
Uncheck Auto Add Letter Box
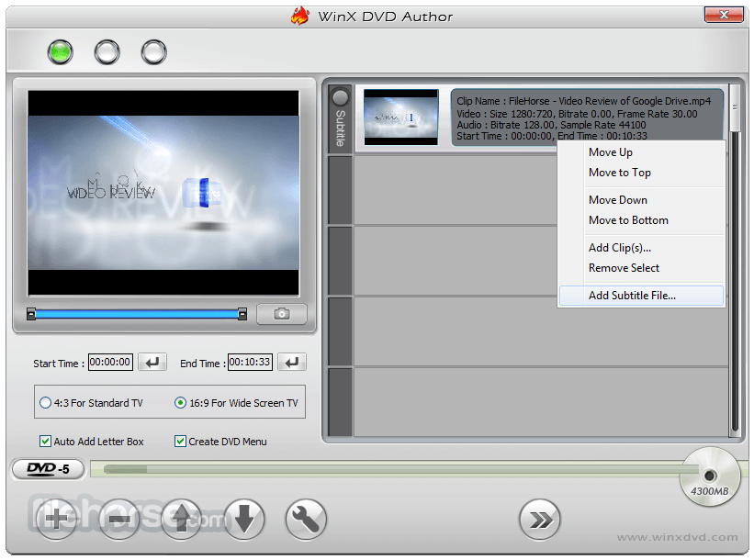click(x=91, y=442)
